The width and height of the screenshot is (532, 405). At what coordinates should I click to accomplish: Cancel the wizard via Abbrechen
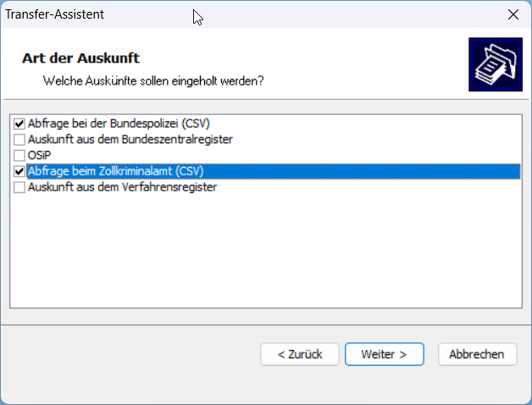tap(477, 354)
